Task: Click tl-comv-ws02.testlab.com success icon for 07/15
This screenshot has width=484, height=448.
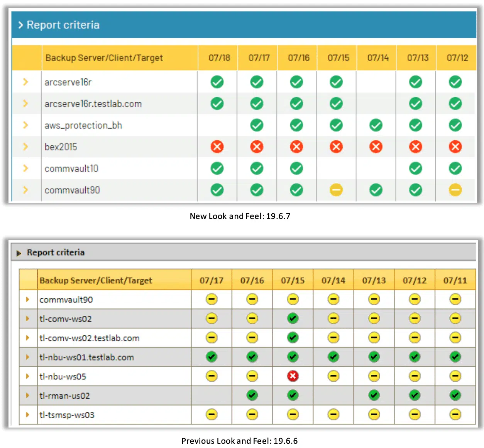Action: point(293,338)
